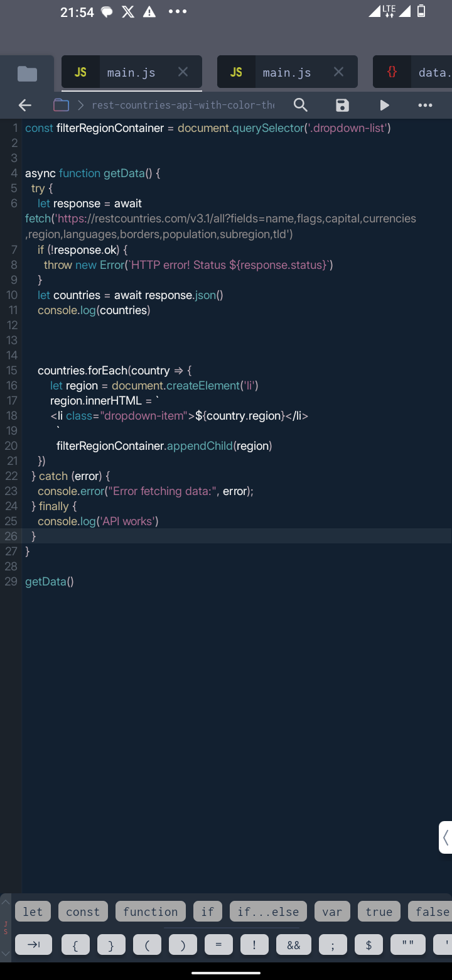Tap the battery indicator in status bar
The height and width of the screenshot is (980, 452).
click(x=421, y=11)
